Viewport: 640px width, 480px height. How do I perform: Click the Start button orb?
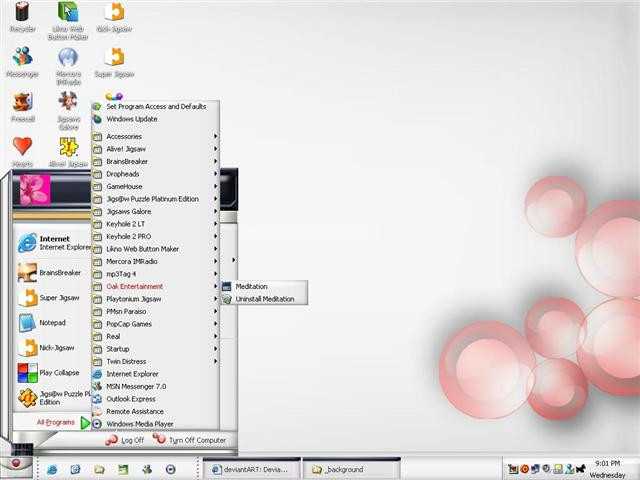pos(16,464)
